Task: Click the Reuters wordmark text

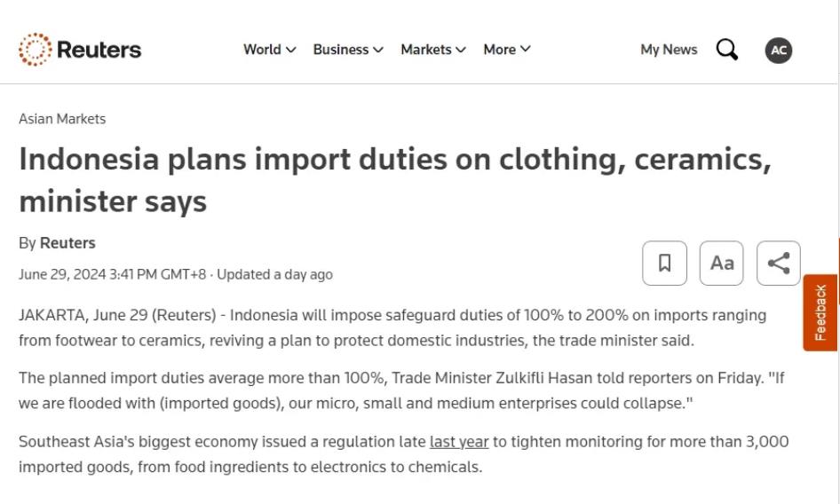Action: tap(99, 50)
